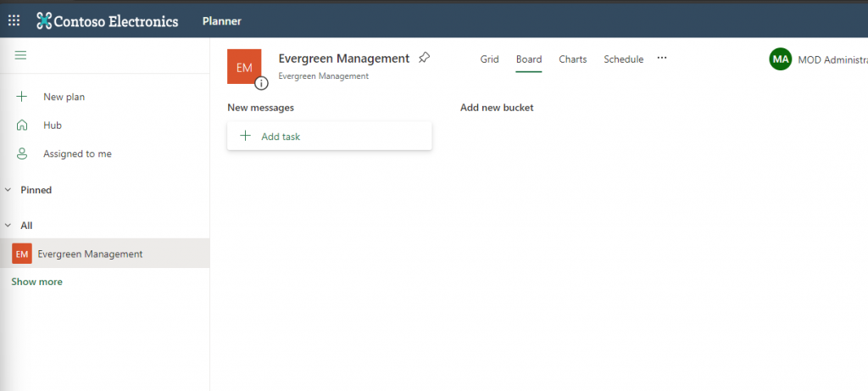868x391 pixels.
Task: Click the MA account avatar
Action: (x=780, y=59)
